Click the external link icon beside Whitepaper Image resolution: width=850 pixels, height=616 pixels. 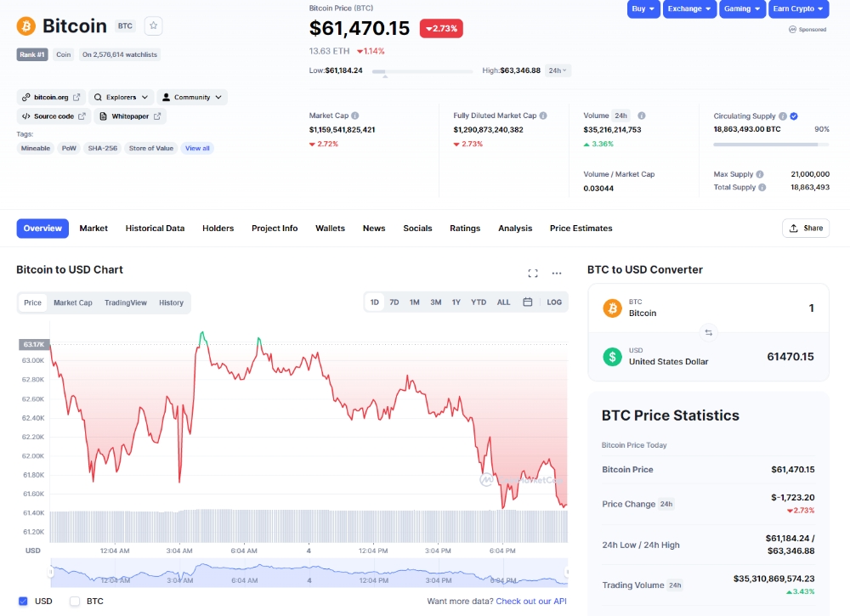pyautogui.click(x=157, y=116)
